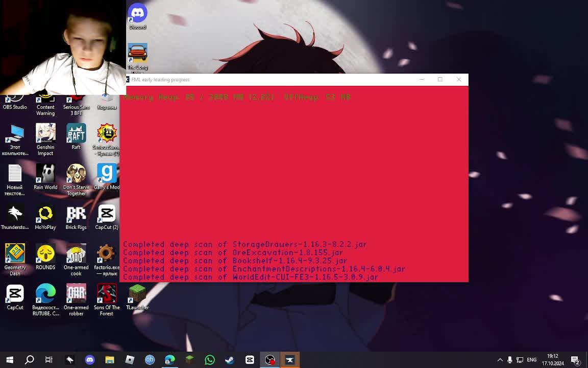Open the notification center

[x=575, y=360]
